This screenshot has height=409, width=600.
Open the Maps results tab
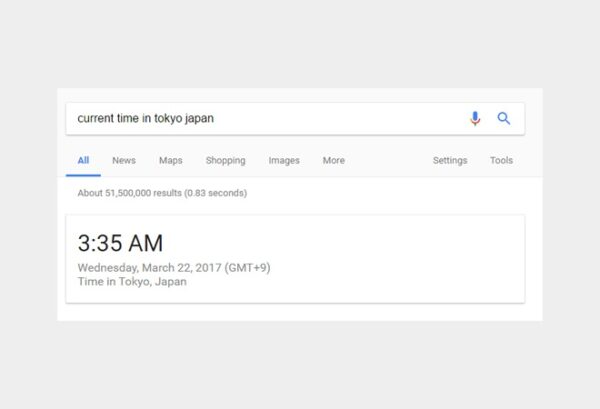170,161
